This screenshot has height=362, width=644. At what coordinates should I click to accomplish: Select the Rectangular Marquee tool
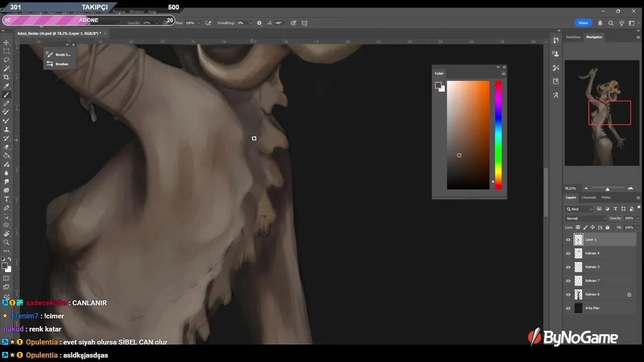click(x=7, y=51)
